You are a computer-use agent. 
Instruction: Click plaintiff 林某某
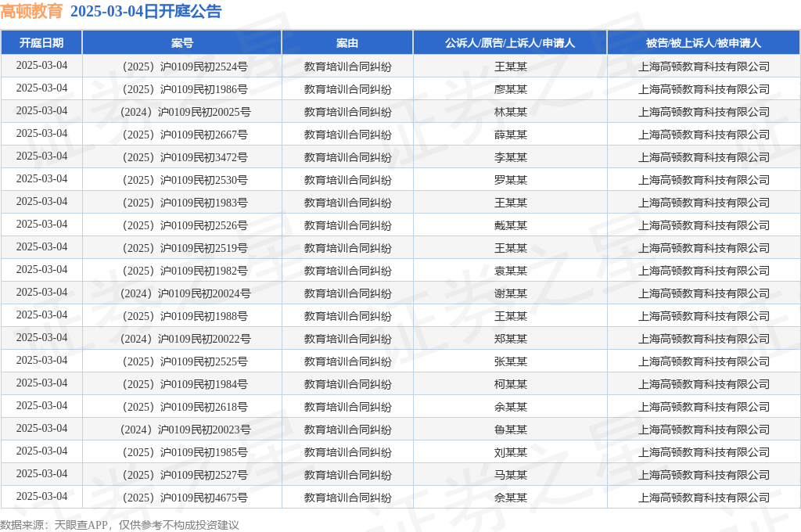tap(510, 112)
